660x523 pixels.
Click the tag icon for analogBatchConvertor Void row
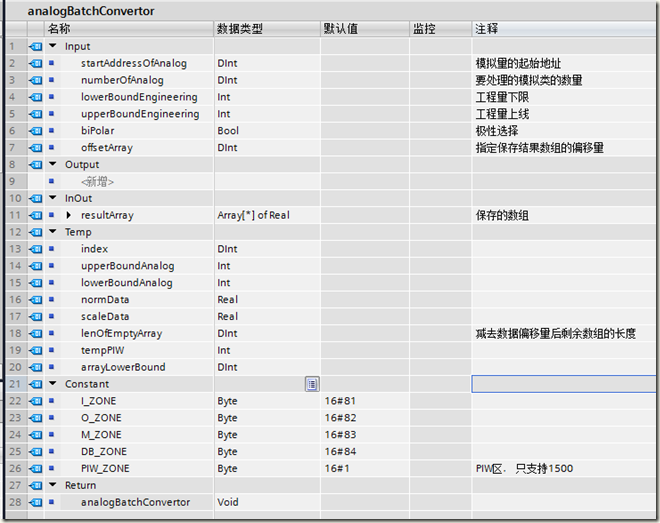point(36,502)
